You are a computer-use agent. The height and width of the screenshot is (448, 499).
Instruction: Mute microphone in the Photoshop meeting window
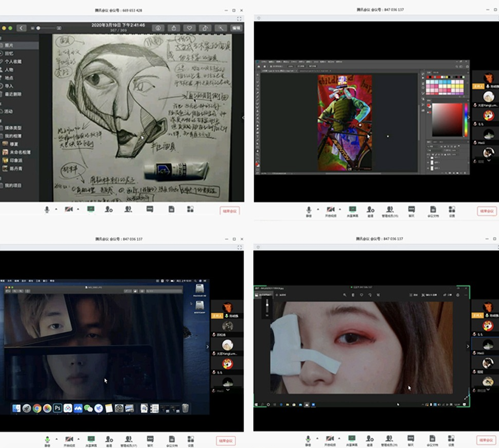coord(309,211)
